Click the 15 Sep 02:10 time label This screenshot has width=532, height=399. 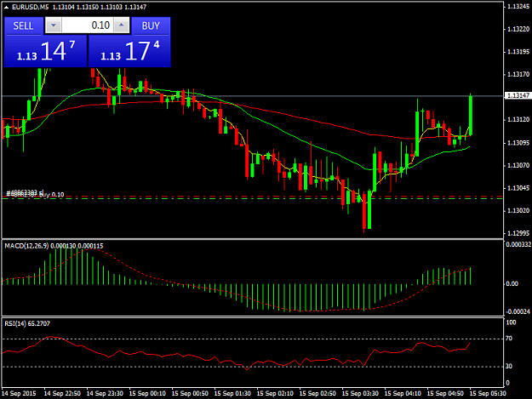275,394
